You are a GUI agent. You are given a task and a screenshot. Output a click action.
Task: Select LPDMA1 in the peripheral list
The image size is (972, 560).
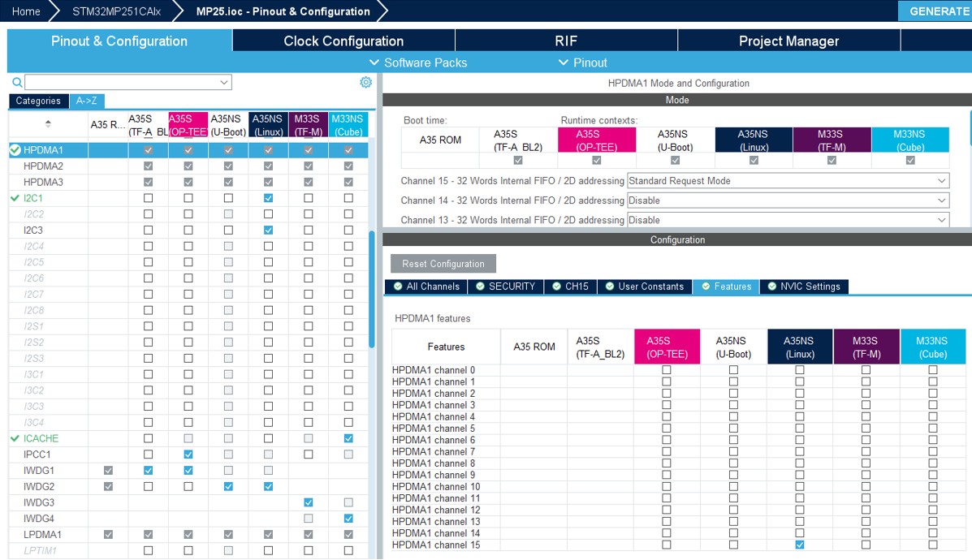(x=42, y=535)
